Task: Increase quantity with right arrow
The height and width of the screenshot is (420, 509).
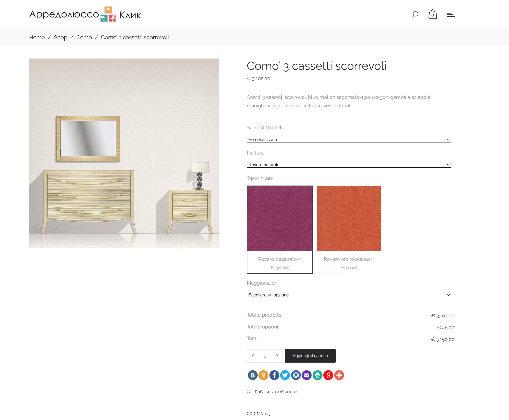Action: point(277,356)
